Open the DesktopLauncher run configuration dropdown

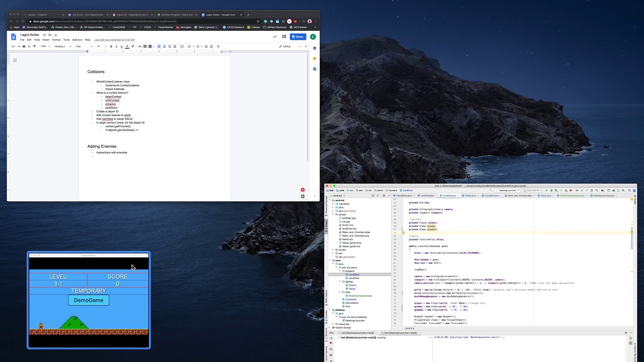[x=507, y=191]
